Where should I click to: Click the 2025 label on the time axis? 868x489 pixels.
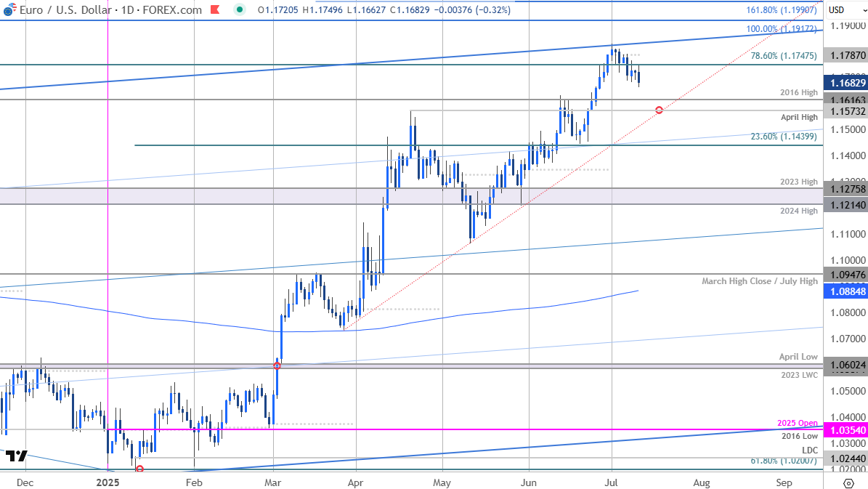(108, 482)
